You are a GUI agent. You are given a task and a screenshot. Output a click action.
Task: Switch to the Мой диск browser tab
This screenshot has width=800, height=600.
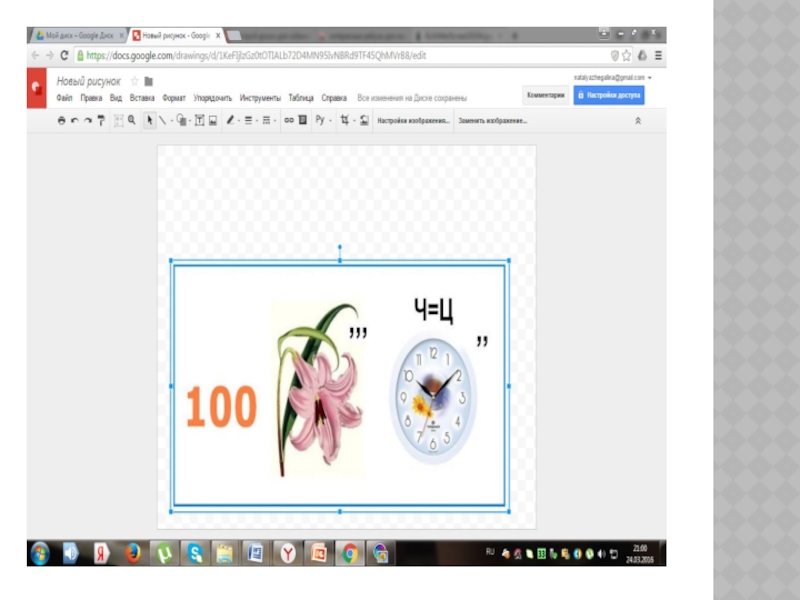75,34
